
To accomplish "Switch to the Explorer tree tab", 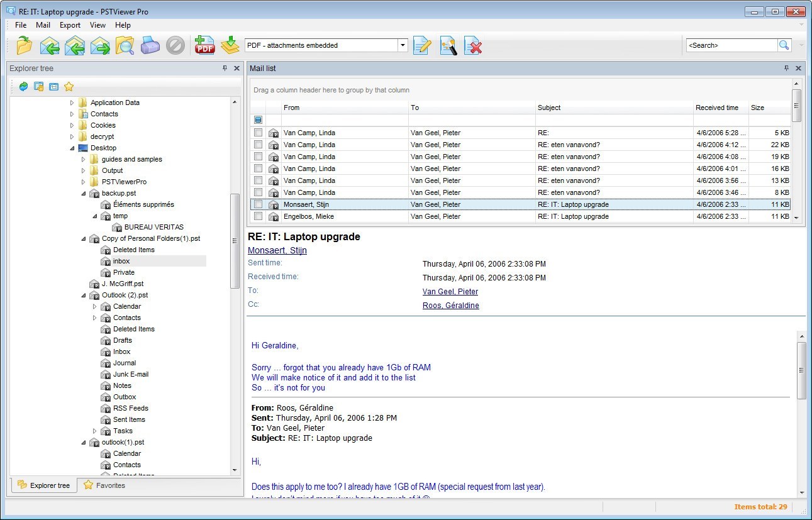I will (44, 485).
